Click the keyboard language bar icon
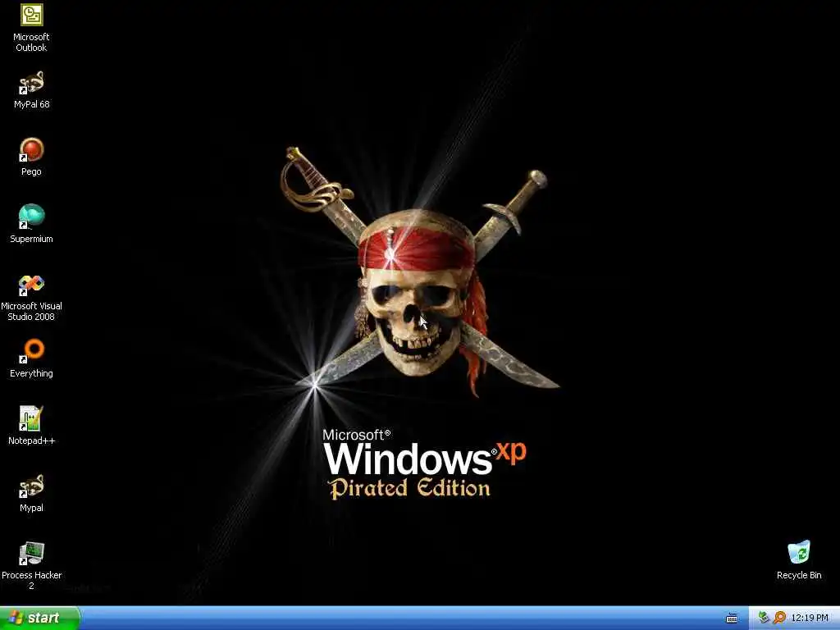840x630 pixels. coord(731,619)
